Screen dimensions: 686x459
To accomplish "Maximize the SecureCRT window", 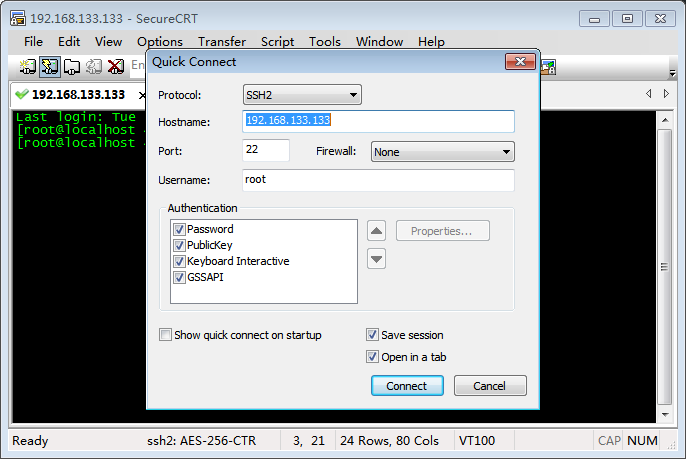I will point(627,19).
